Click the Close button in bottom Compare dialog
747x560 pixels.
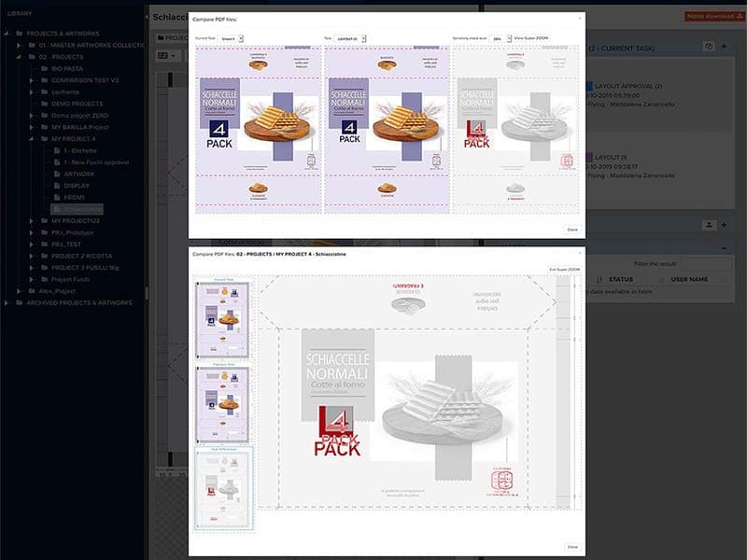pyautogui.click(x=572, y=547)
